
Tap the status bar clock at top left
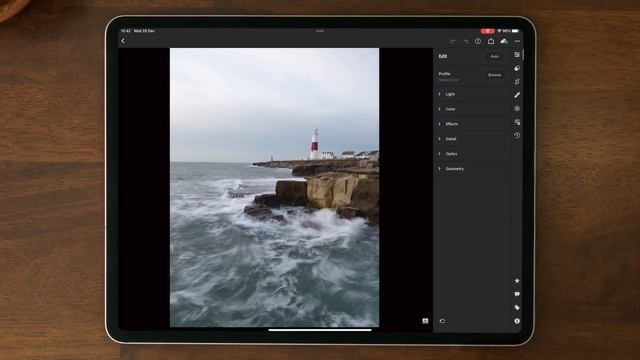tap(126, 31)
